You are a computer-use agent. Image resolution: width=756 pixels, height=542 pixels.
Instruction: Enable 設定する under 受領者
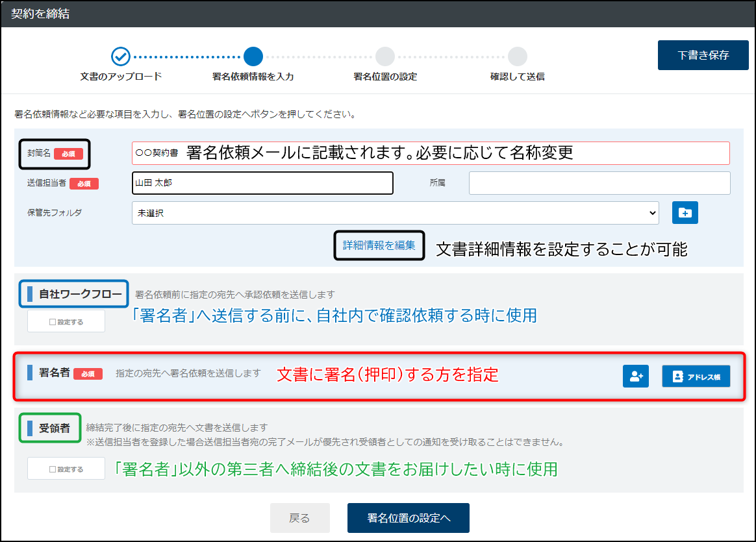click(66, 469)
